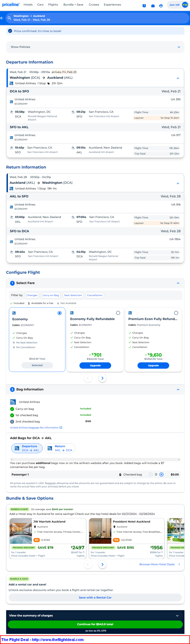The height and width of the screenshot is (644, 190).
Task: Click the duration clock icon beside 21h 12m
Action: [48, 84]
